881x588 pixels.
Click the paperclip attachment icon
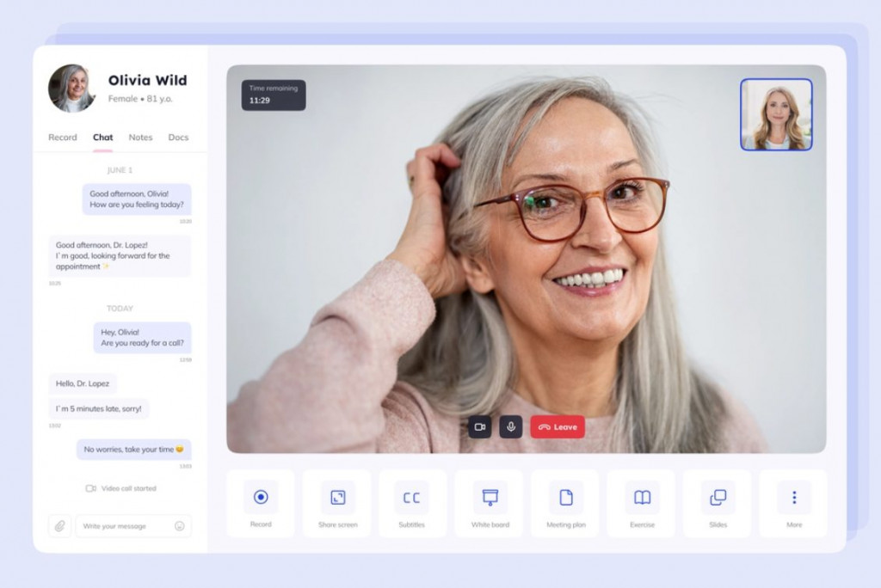[59, 525]
